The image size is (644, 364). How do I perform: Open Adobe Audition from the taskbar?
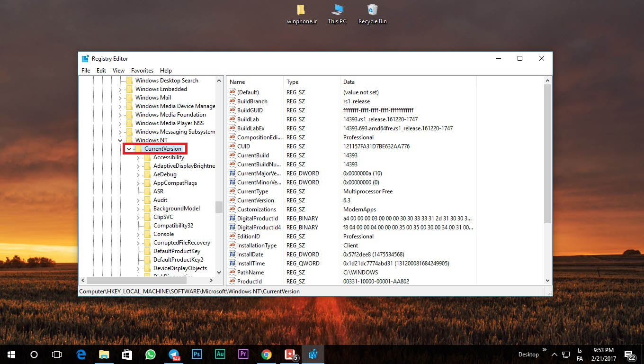(x=220, y=354)
